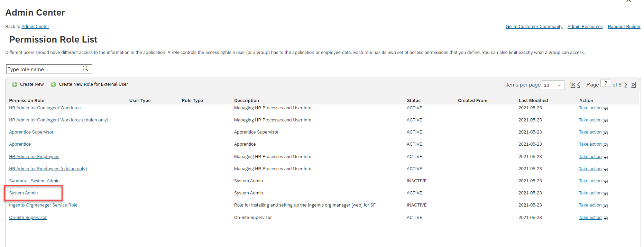
Task: Click the green plus icon for external user role
Action: [53, 84]
